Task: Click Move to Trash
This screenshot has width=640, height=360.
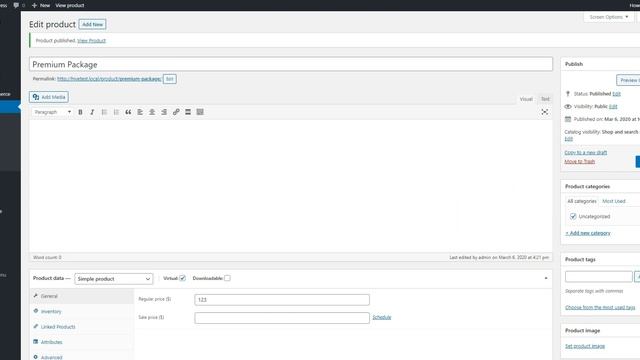Action: coord(579,162)
